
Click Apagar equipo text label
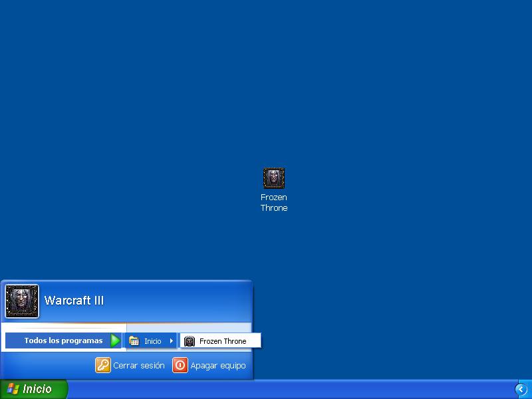pos(218,366)
